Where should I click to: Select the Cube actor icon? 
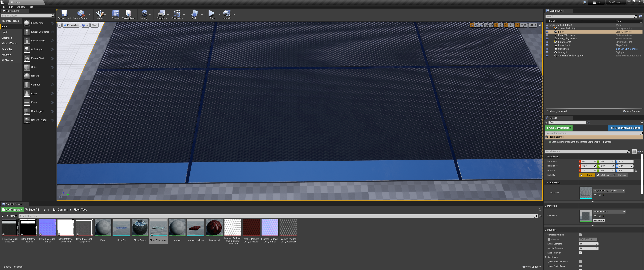point(27,67)
